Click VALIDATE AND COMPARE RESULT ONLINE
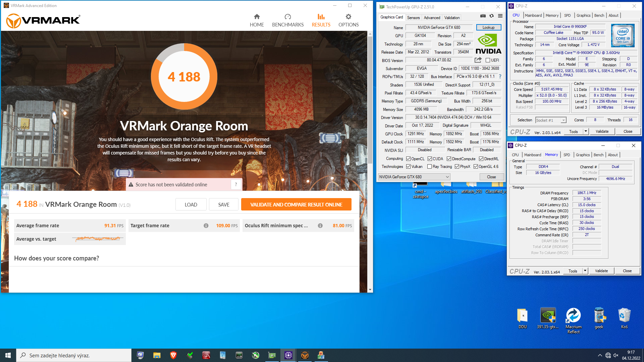 296,204
